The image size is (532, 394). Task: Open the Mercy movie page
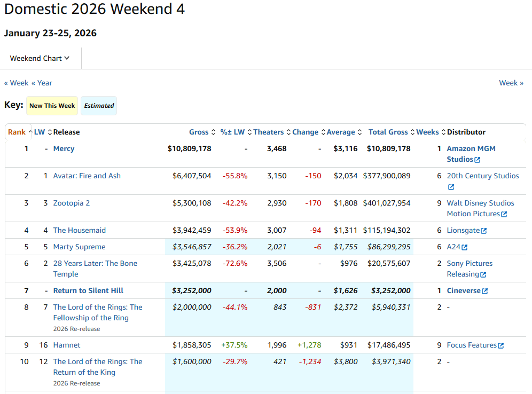point(64,148)
